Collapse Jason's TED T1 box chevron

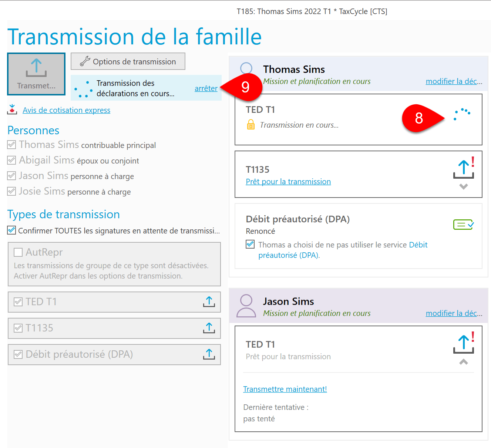coord(464,362)
